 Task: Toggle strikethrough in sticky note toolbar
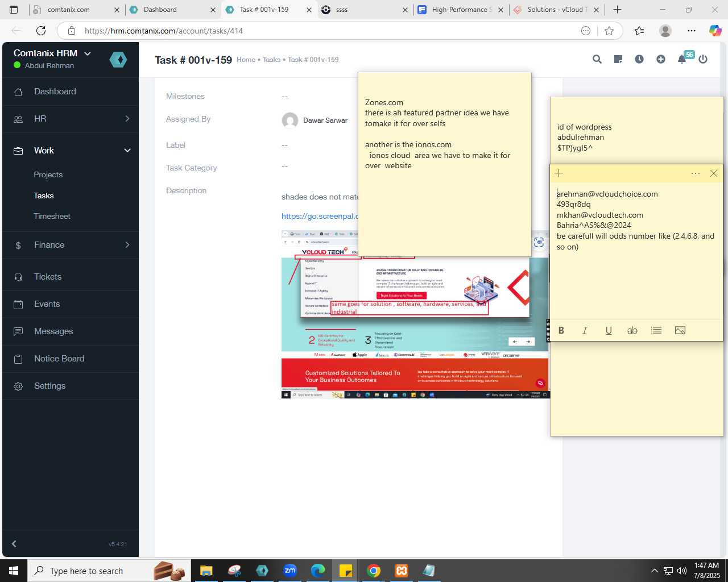tap(632, 330)
